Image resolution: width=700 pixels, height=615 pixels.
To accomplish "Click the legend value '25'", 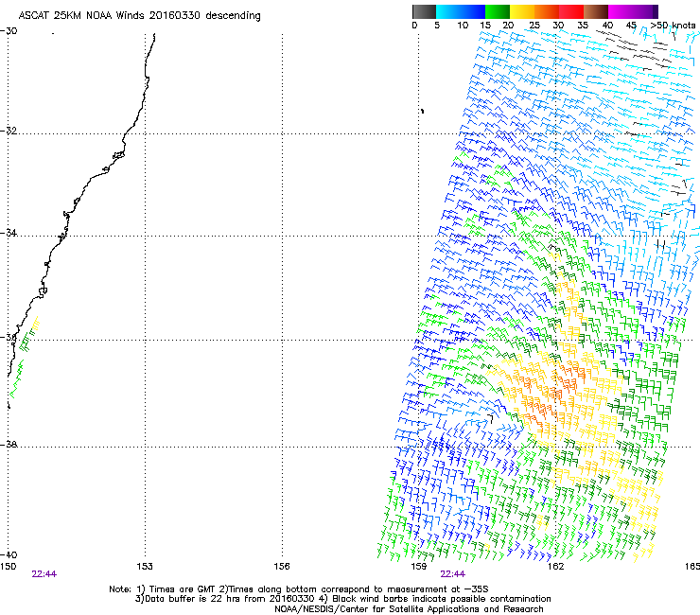I will click(x=534, y=26).
